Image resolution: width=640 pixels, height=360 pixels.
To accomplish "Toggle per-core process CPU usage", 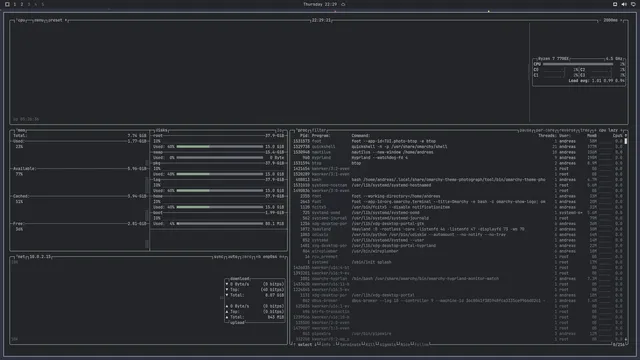I will point(544,130).
